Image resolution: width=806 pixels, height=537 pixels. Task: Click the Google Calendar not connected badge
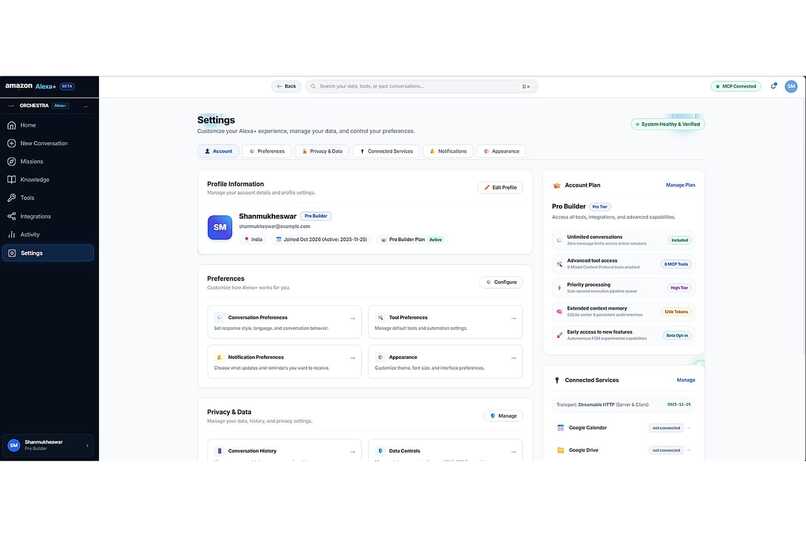click(x=666, y=428)
